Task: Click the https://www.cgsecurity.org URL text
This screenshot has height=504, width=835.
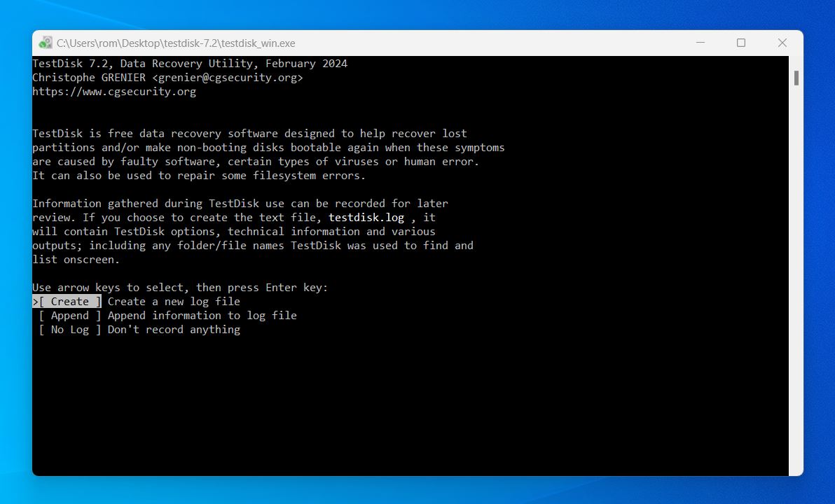Action: [x=114, y=92]
